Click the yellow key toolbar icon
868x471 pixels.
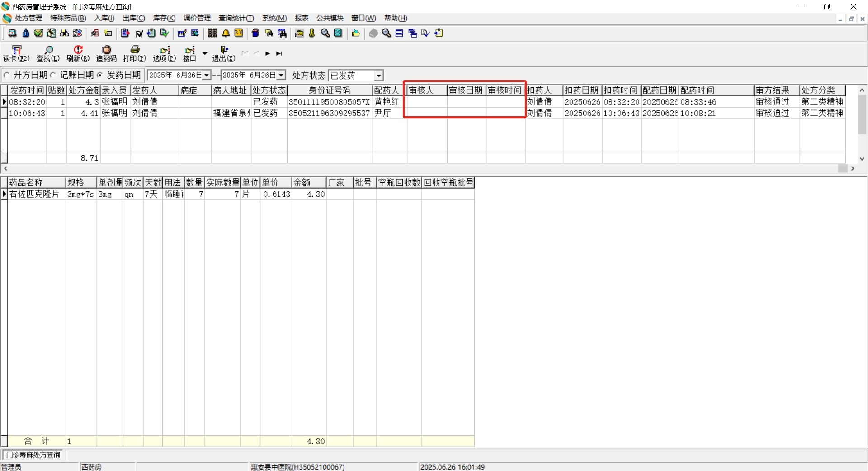tap(312, 33)
